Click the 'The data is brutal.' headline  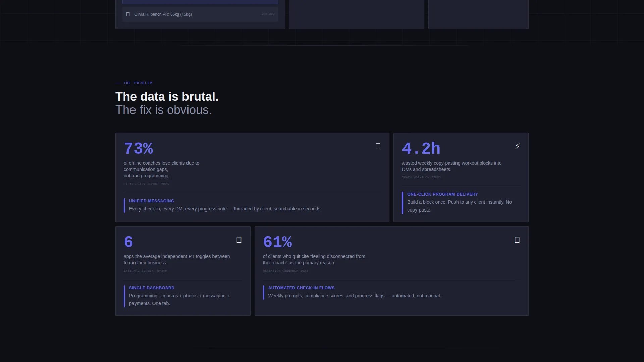pos(167,97)
